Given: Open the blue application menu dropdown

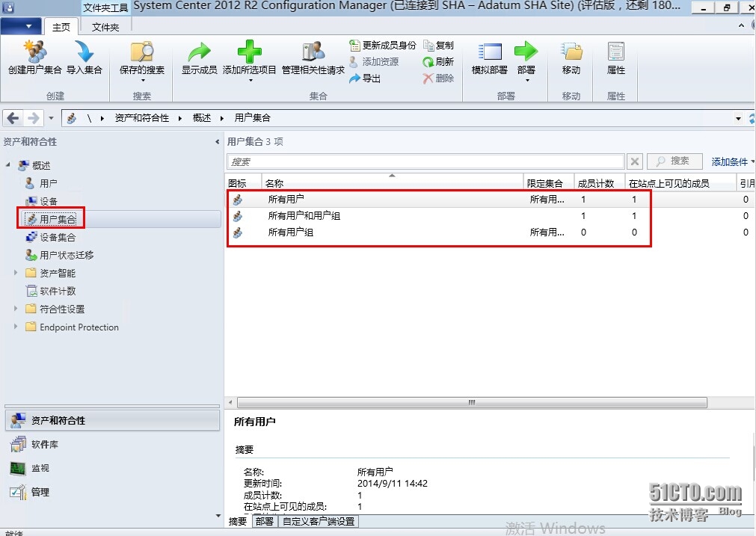Looking at the screenshot, I should (x=21, y=26).
